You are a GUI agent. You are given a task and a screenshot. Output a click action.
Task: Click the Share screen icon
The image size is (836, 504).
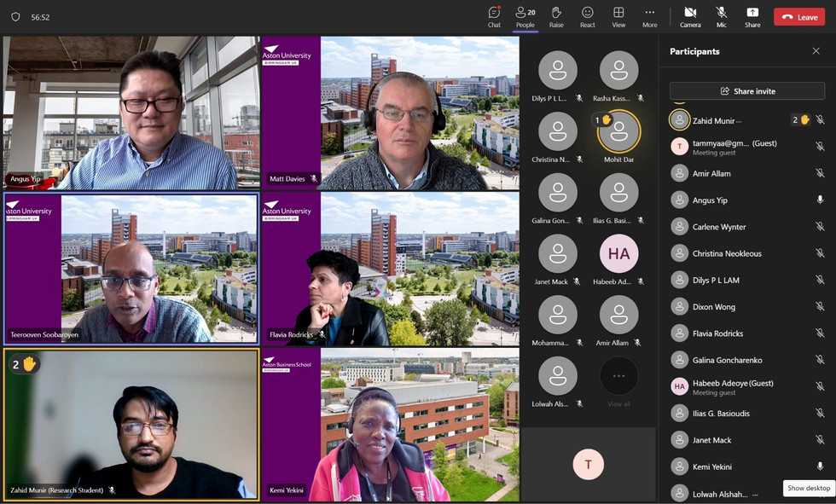click(x=752, y=16)
